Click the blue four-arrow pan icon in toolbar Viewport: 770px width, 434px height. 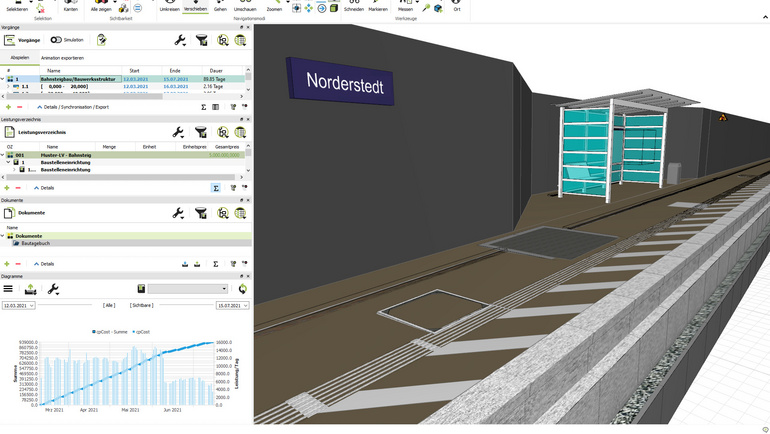[308, 8]
